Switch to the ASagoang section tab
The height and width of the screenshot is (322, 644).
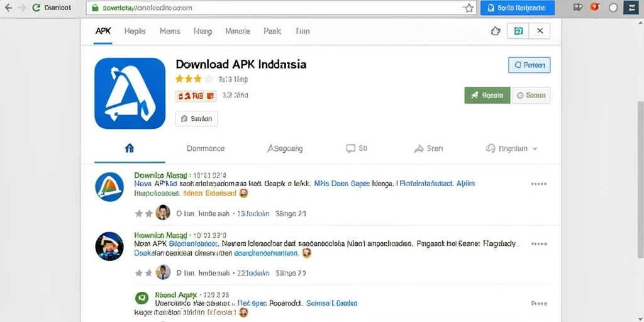click(285, 148)
